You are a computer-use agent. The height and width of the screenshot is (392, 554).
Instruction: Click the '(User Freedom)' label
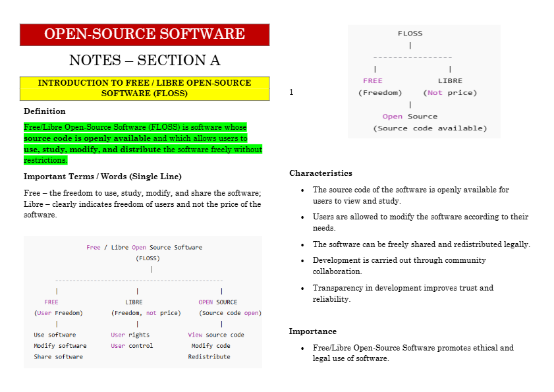58,313
